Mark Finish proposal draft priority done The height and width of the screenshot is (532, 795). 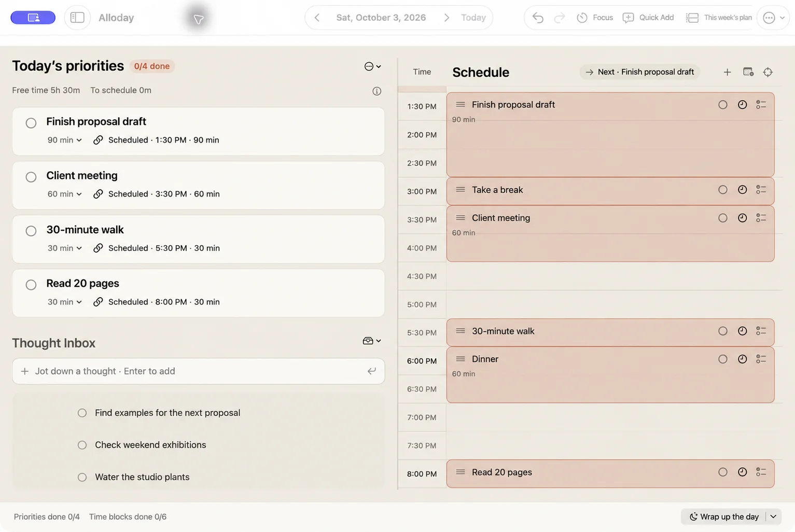[31, 123]
